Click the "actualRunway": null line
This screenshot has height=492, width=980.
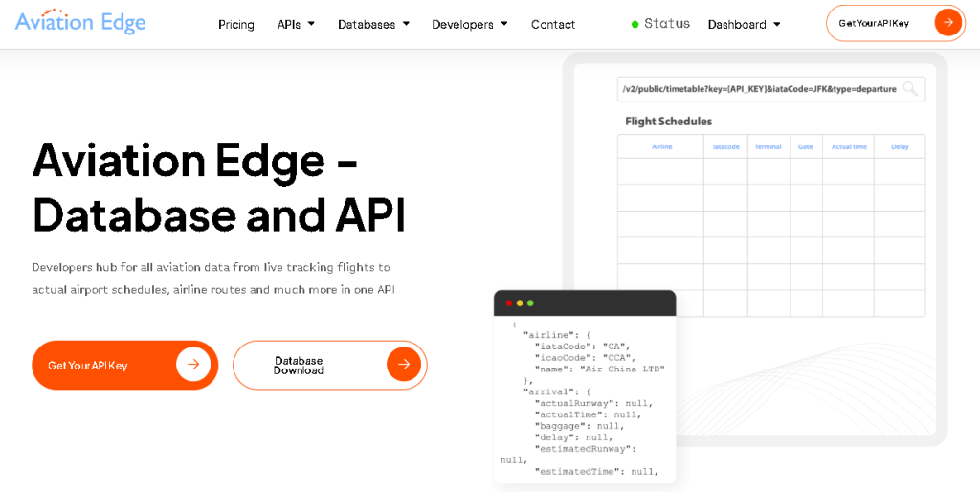[594, 403]
